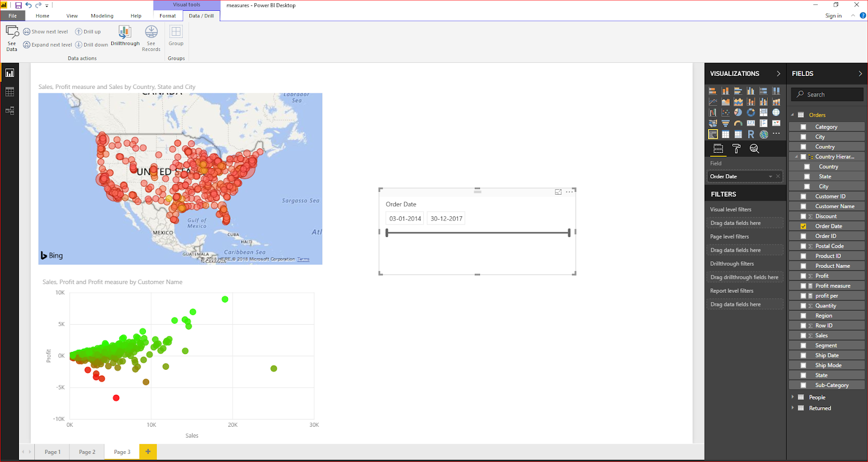Image resolution: width=868 pixels, height=462 pixels.
Task: Select the donut chart visualization
Action: 751,113
